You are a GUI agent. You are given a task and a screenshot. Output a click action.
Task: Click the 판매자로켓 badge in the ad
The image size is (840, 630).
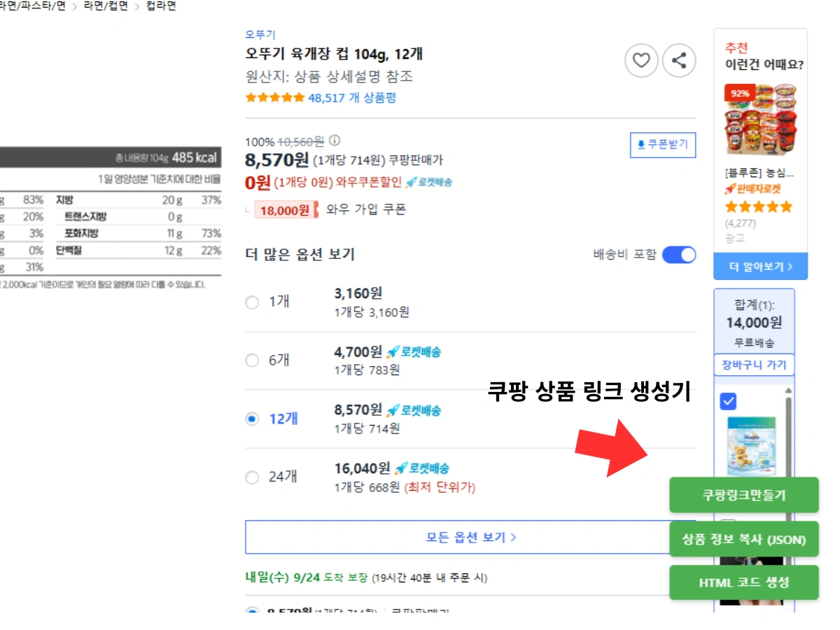pyautogui.click(x=753, y=190)
